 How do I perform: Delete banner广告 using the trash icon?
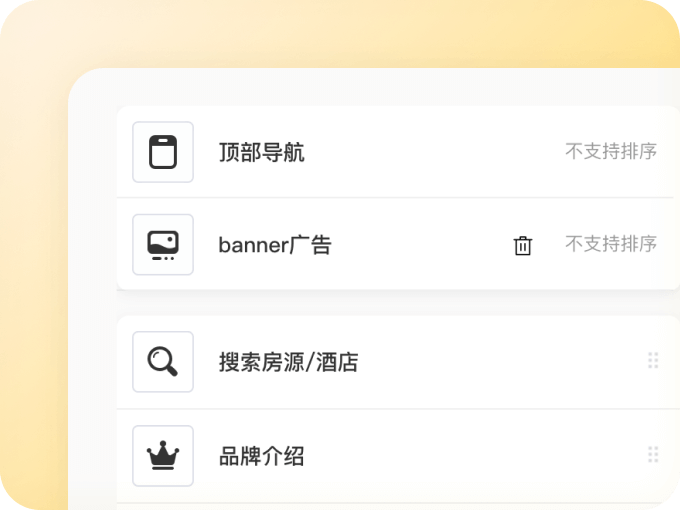523,246
